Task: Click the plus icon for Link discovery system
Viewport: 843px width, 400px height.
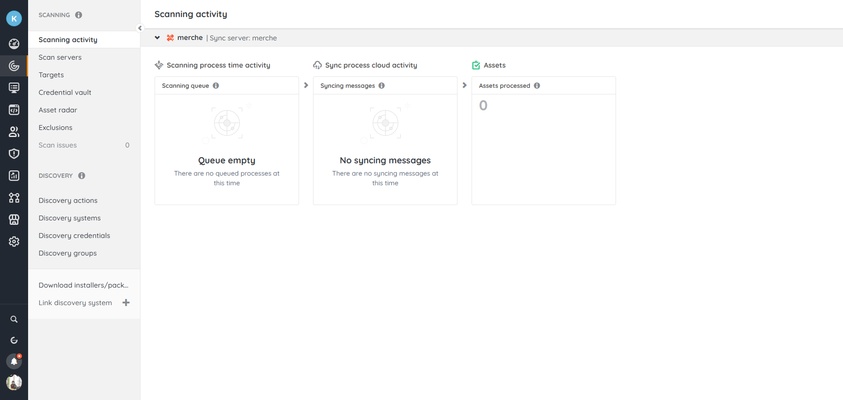Action: (126, 303)
